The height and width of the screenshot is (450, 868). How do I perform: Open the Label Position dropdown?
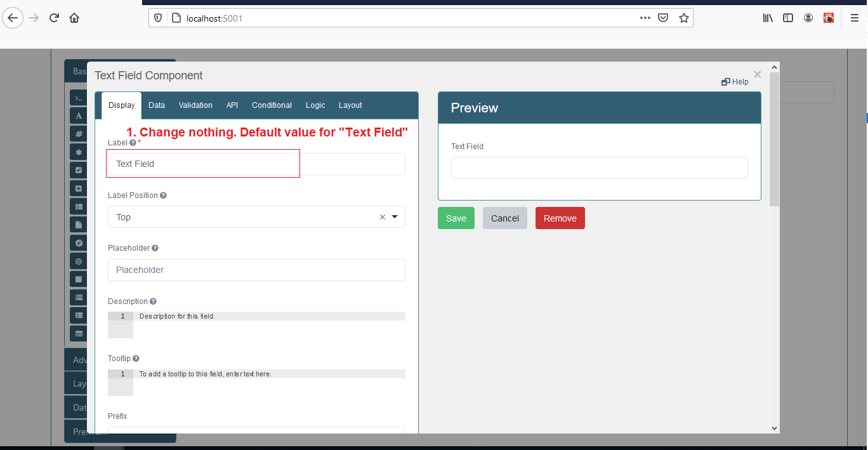coord(394,216)
